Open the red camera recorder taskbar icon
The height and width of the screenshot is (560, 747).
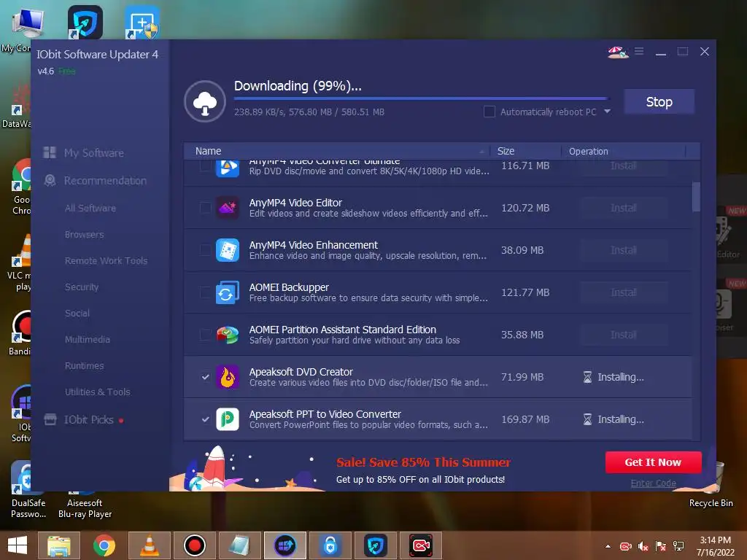[x=421, y=545]
